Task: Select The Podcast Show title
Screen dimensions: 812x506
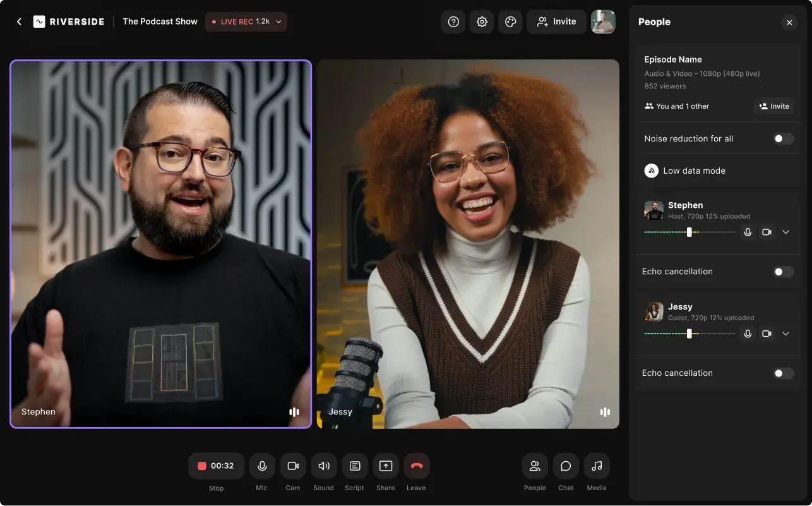Action: tap(160, 21)
